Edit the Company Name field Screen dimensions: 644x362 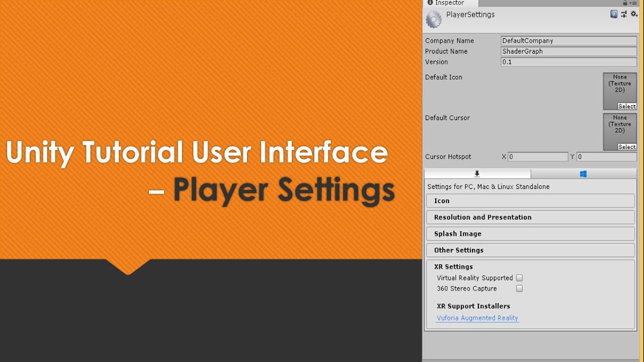point(569,41)
